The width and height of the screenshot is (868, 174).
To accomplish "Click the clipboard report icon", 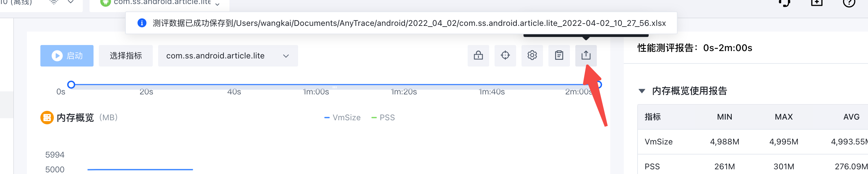I will pos(559,55).
